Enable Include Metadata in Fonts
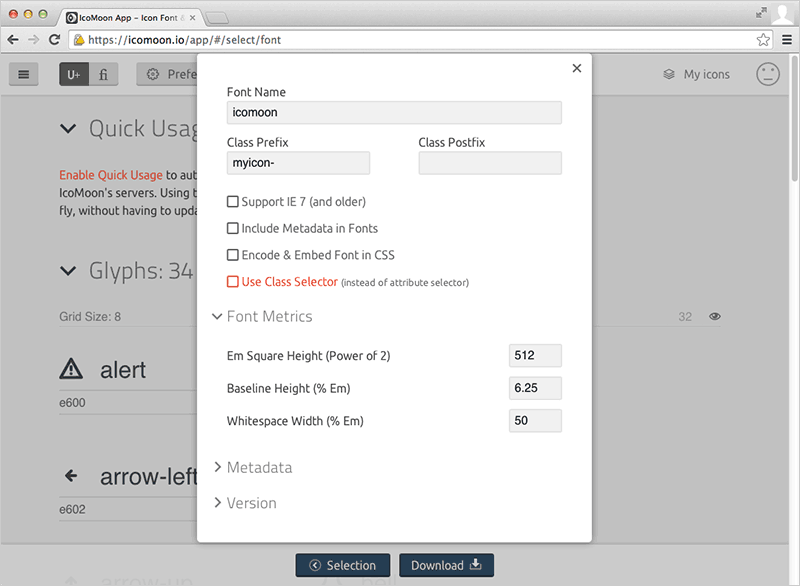This screenshot has height=586, width=800. (x=233, y=228)
